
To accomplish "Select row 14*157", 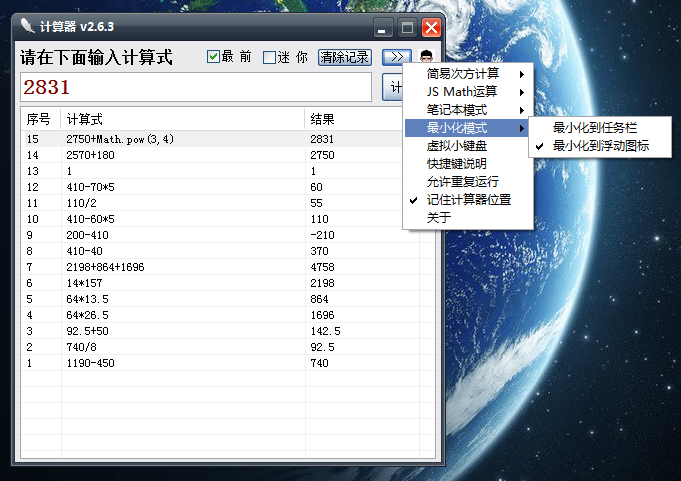I will point(228,283).
